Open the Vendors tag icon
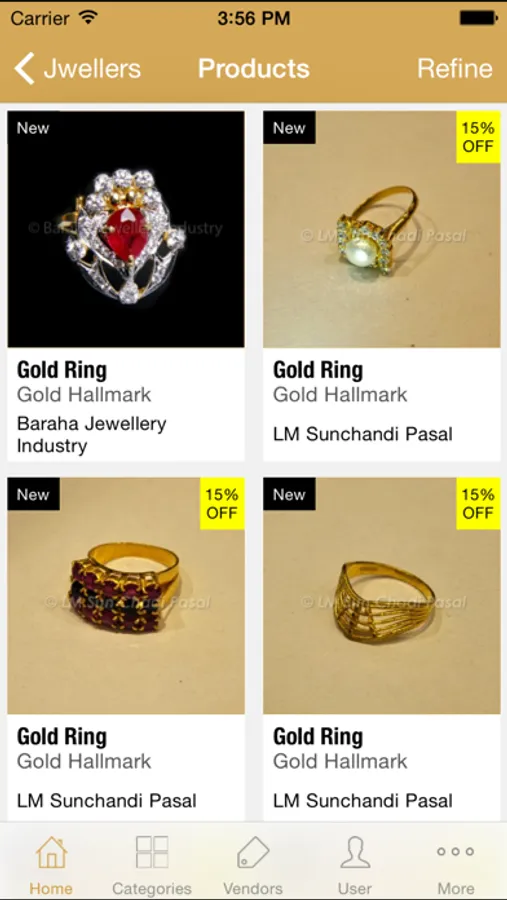 click(253, 852)
